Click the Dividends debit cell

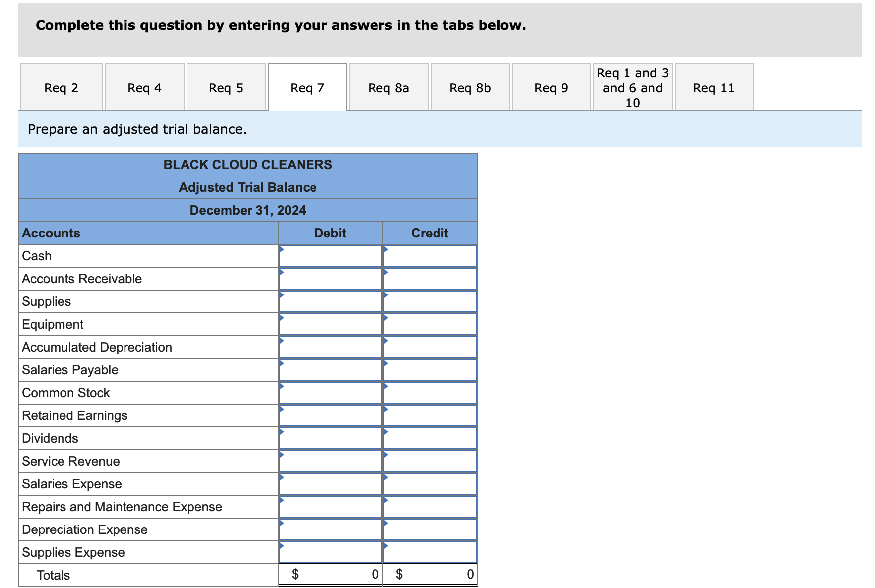[330, 438]
